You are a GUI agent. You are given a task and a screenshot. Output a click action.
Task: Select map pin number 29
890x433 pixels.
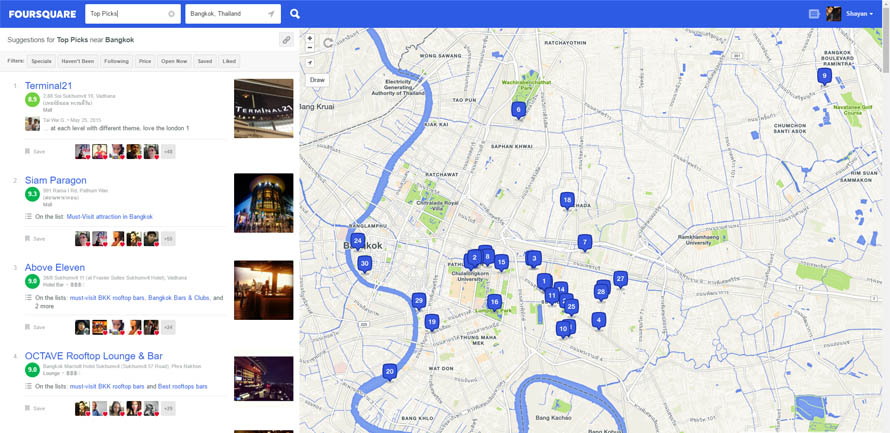[419, 301]
